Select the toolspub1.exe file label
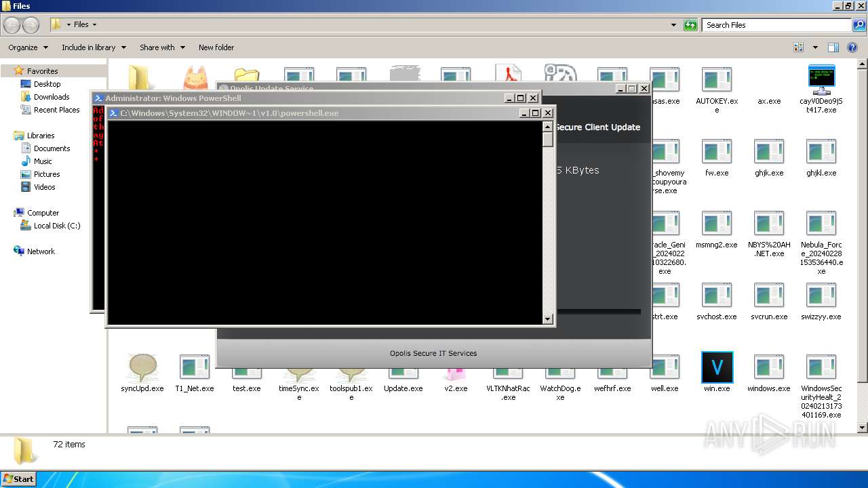Image resolution: width=868 pixels, height=488 pixels. (x=351, y=392)
